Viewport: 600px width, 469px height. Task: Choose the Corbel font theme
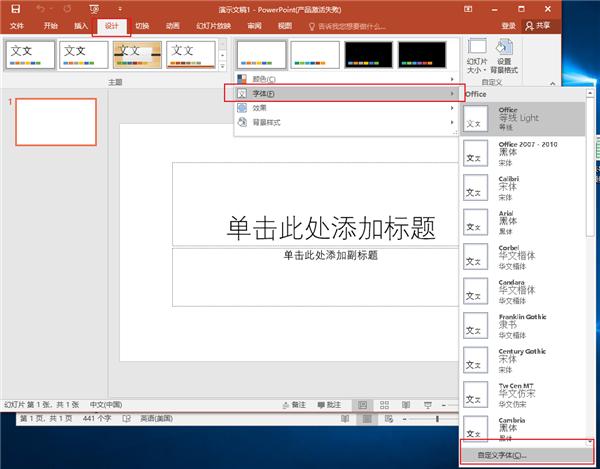523,257
